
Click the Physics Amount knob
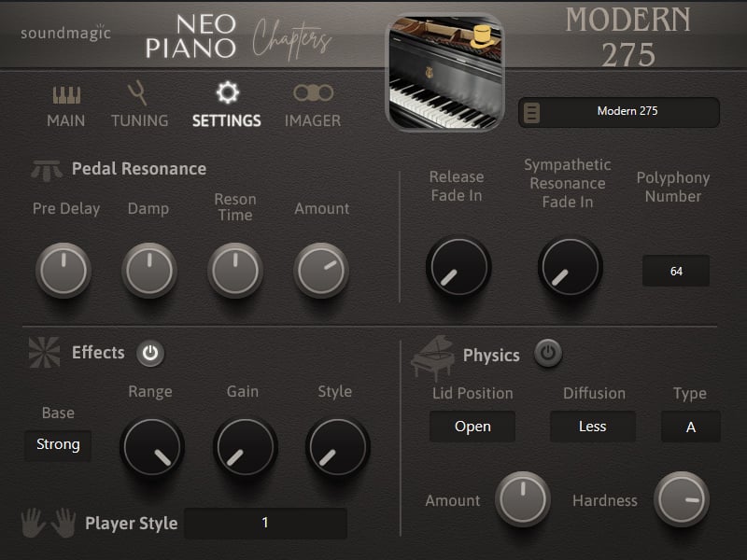(523, 499)
